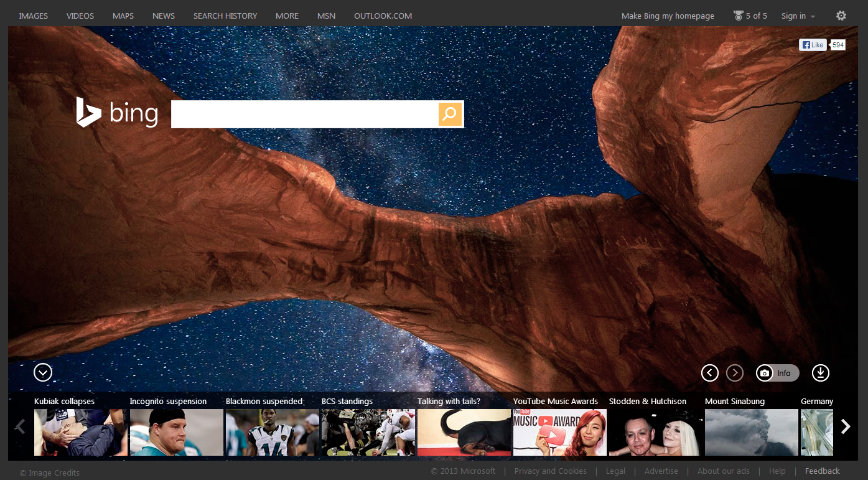The image size is (868, 480).
Task: Open Legal footer link
Action: pos(615,471)
